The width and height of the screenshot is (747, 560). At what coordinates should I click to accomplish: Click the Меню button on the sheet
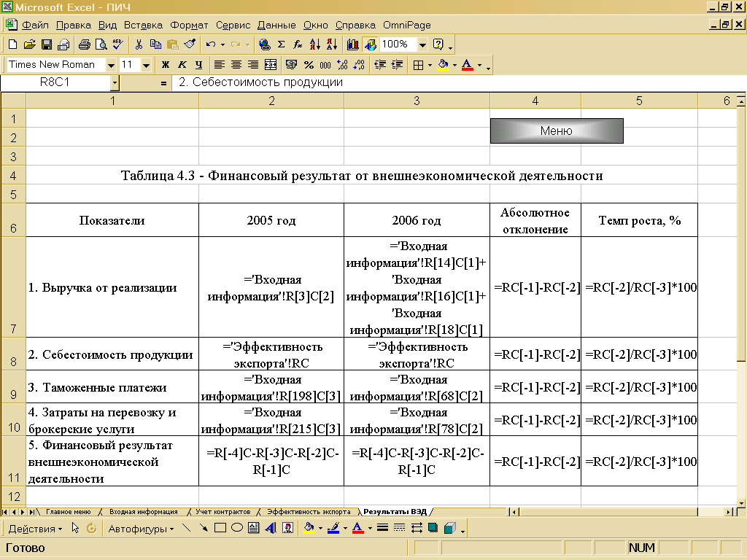(x=557, y=131)
